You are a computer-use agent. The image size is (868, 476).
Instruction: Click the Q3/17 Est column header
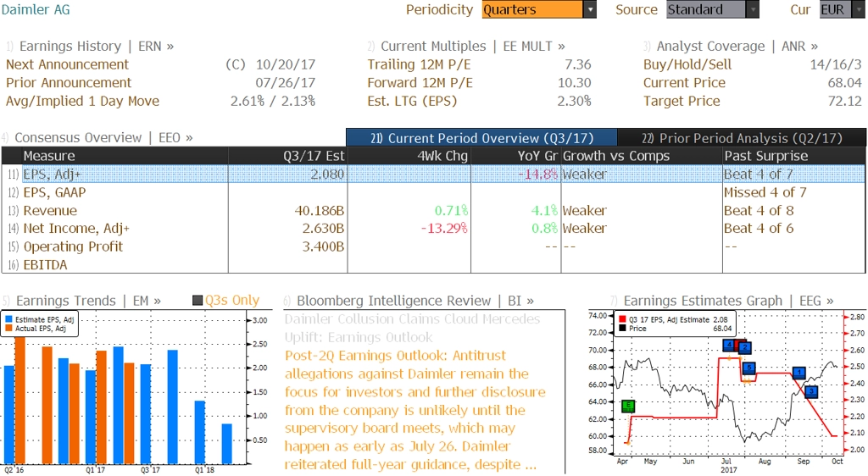288,156
